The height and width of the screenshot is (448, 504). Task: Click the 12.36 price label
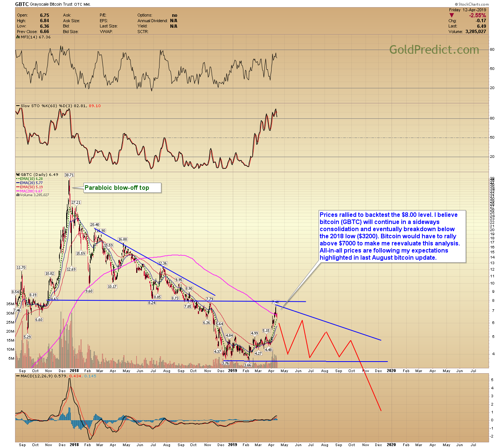pos(162,263)
